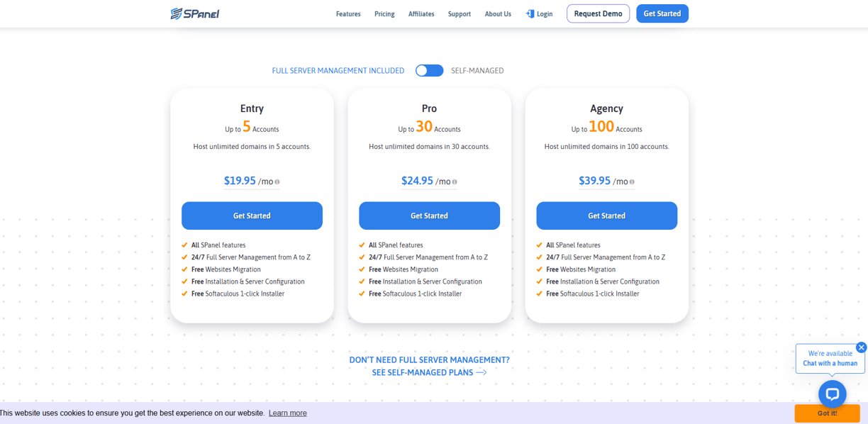
Task: Click Pro's Free Websites Migration checkmark
Action: (x=362, y=269)
